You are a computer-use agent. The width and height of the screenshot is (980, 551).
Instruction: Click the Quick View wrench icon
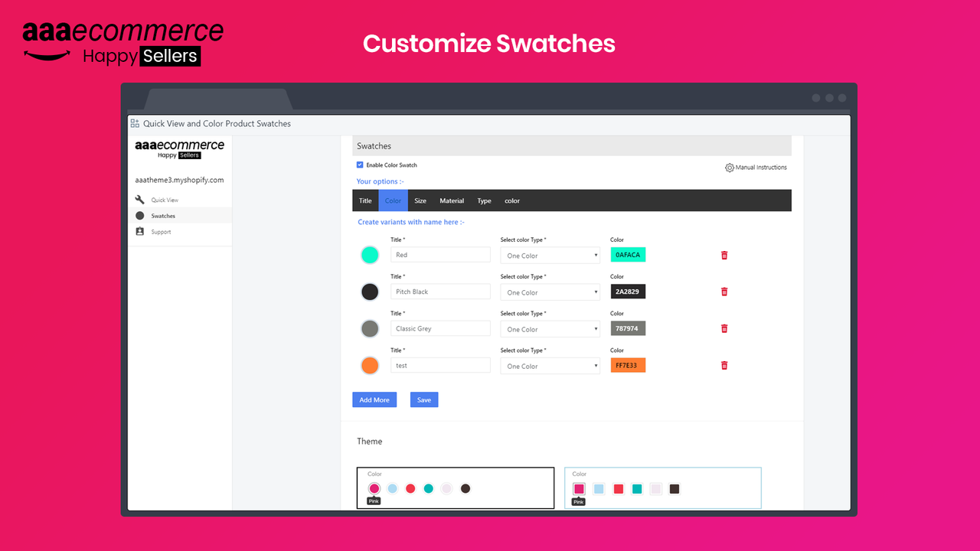click(139, 200)
